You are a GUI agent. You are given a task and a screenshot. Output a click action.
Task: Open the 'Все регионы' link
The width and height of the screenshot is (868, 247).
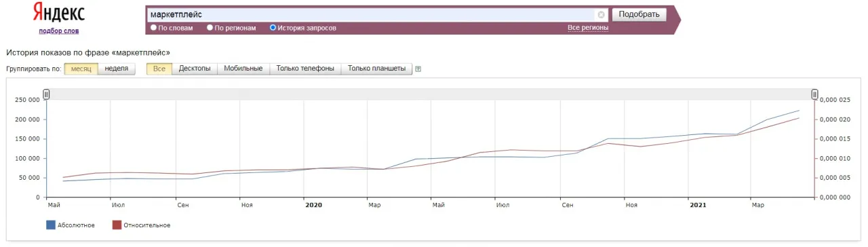pyautogui.click(x=588, y=28)
